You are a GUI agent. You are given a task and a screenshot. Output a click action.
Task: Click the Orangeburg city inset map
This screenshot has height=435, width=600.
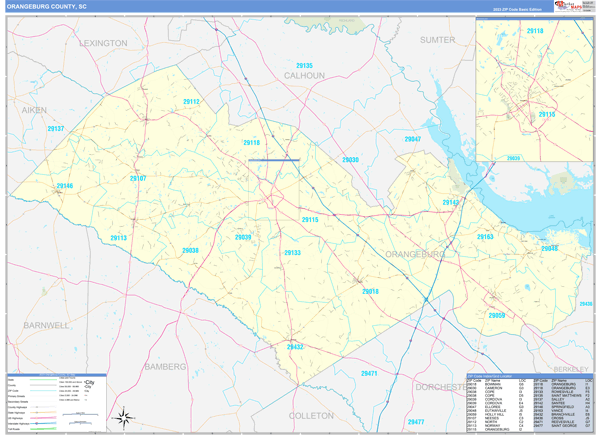(x=533, y=90)
